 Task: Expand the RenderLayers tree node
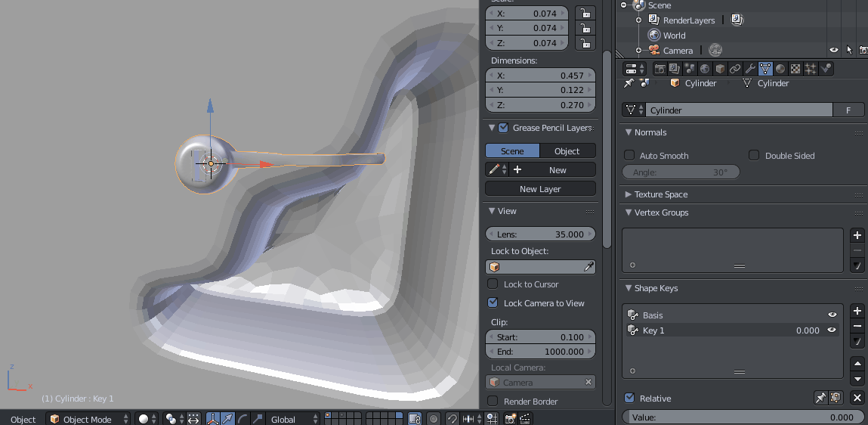click(x=638, y=20)
